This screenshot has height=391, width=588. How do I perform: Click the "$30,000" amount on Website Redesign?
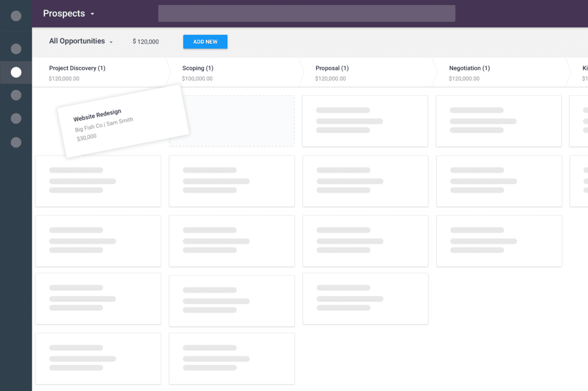coord(87,138)
